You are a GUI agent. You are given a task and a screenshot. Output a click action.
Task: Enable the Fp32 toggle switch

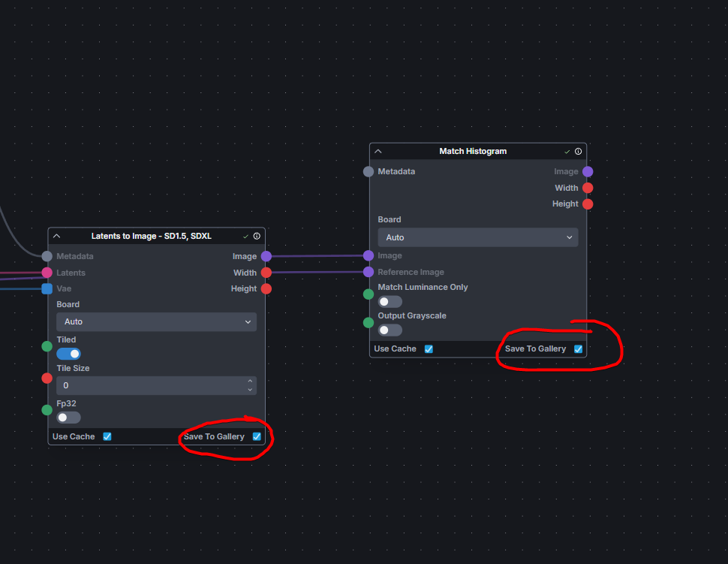click(68, 418)
